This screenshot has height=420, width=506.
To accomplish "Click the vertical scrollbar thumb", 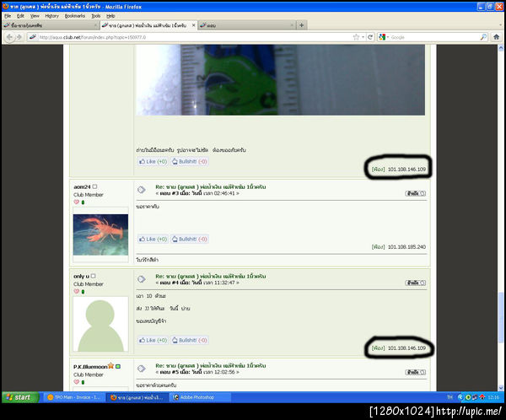I will 501,318.
